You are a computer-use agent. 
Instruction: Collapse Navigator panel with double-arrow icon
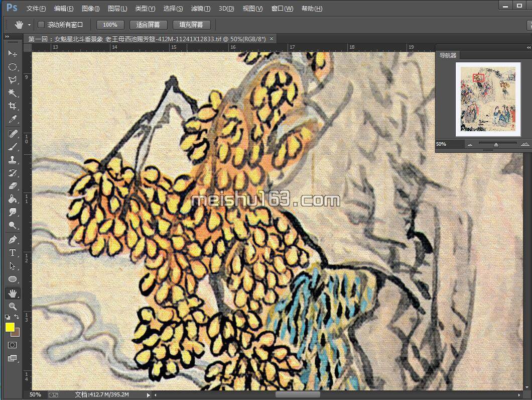(x=528, y=48)
